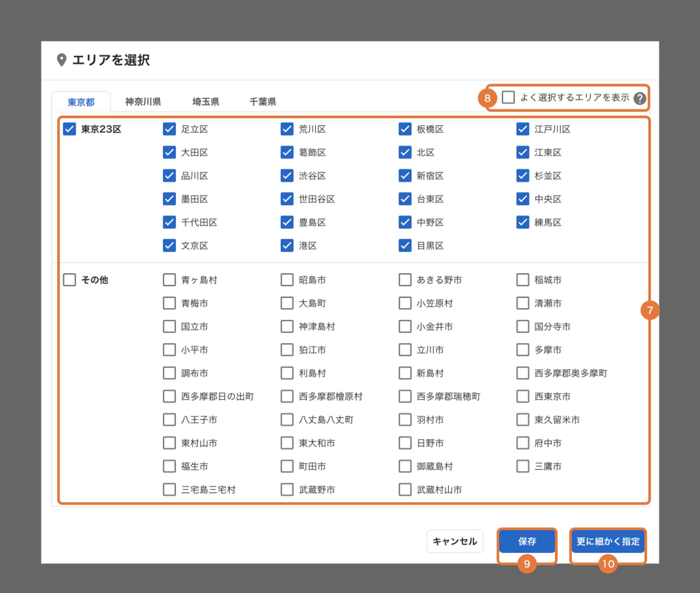Check 立川市 checkbox

(405, 350)
